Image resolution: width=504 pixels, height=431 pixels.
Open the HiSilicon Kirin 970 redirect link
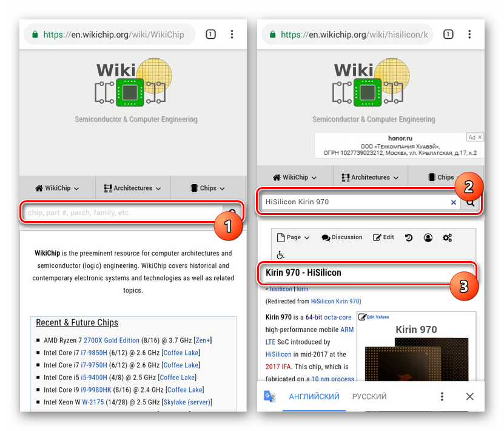pyautogui.click(x=335, y=301)
